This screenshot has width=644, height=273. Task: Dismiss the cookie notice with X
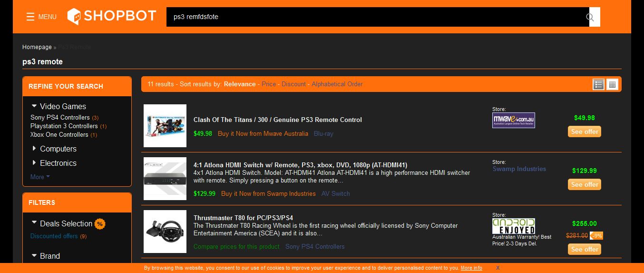click(x=498, y=268)
